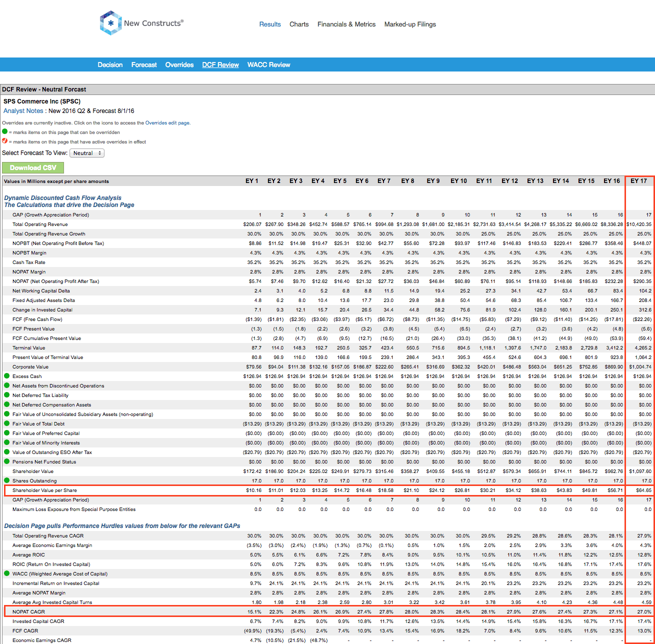Click the Shareholder Value per Share row label

coord(44,490)
